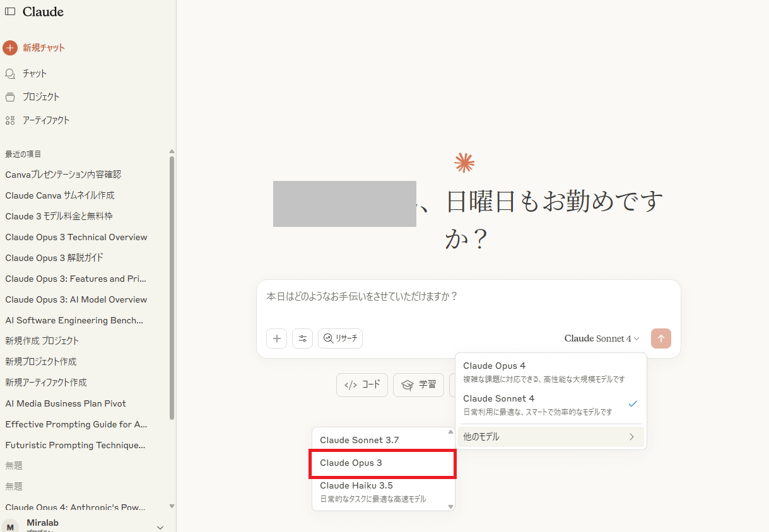This screenshot has height=532, width=769.
Task: Select the checked Claude Sonnet 4 option
Action: click(x=551, y=405)
